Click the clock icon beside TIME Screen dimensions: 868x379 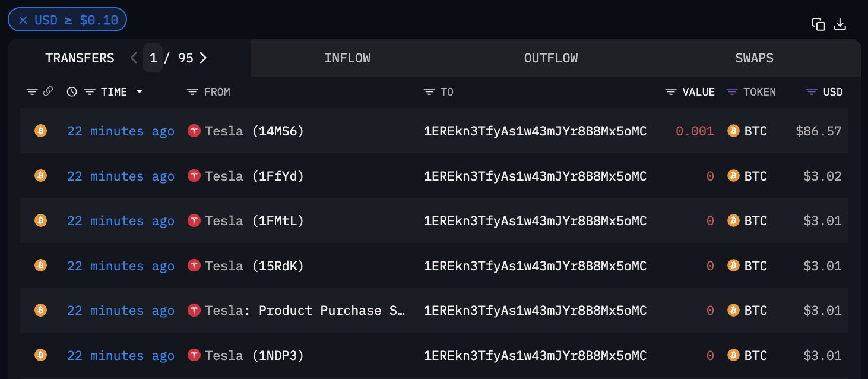pyautogui.click(x=72, y=92)
